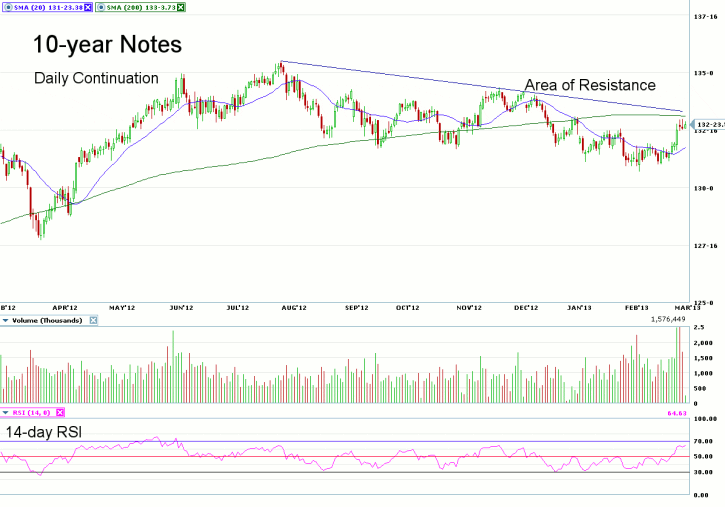Close the SMA (20) indicator

coord(86,7)
